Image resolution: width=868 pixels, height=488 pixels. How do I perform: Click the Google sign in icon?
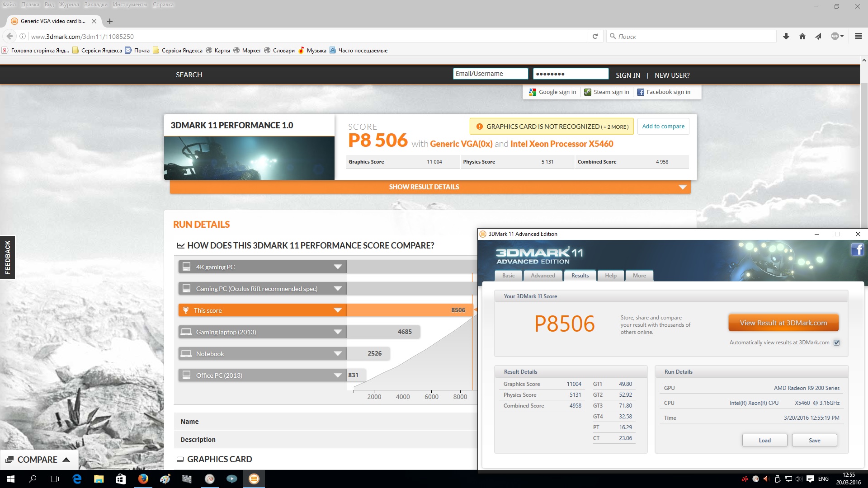533,92
